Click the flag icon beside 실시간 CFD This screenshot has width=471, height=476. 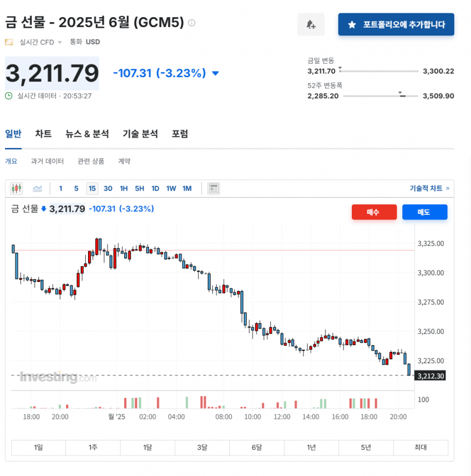click(x=9, y=42)
